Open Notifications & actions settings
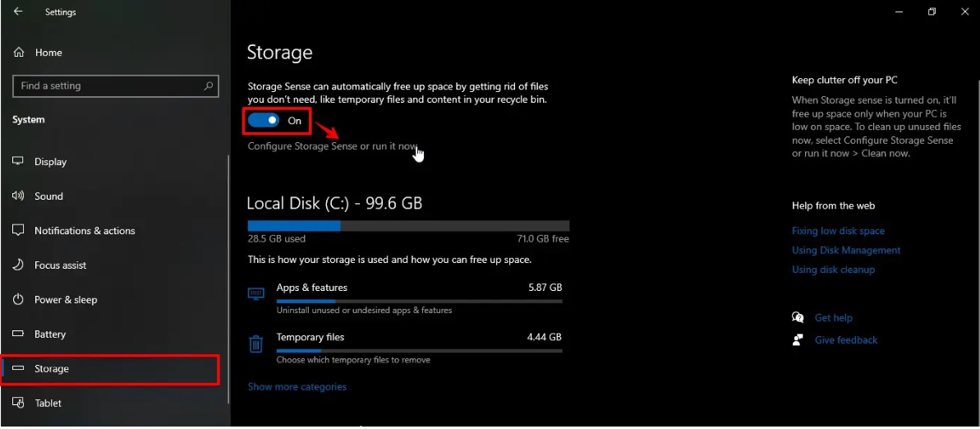 point(85,231)
